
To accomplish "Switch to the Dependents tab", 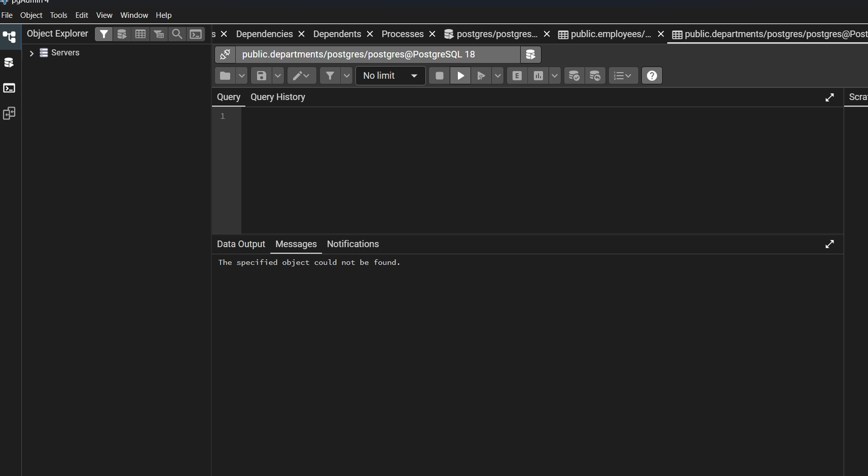I will click(337, 34).
